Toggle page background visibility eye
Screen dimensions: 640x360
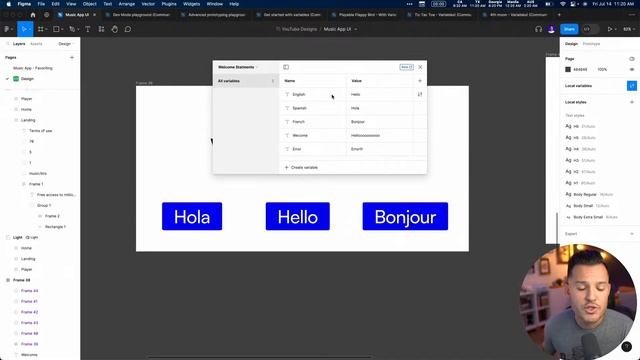(x=632, y=69)
